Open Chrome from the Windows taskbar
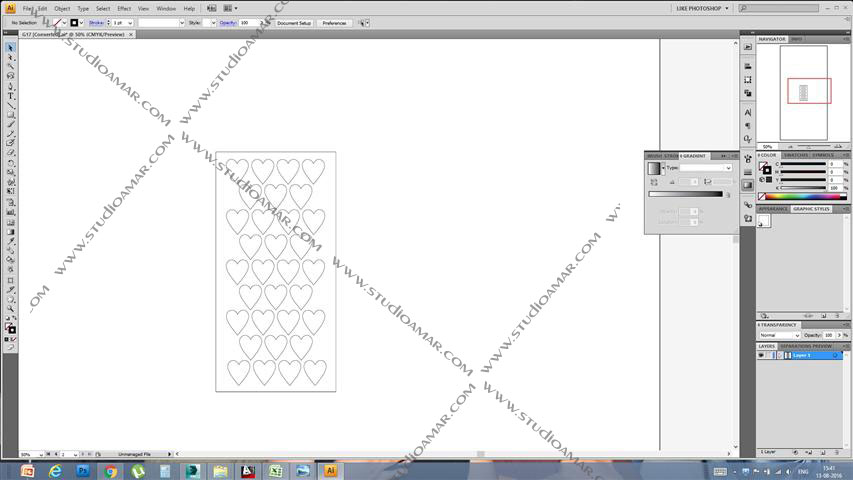 (x=110, y=471)
